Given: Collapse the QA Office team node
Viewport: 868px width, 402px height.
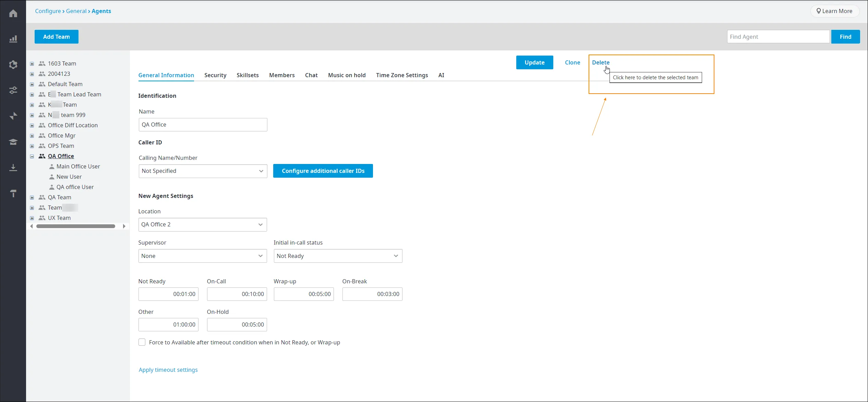Looking at the screenshot, I should (x=32, y=156).
